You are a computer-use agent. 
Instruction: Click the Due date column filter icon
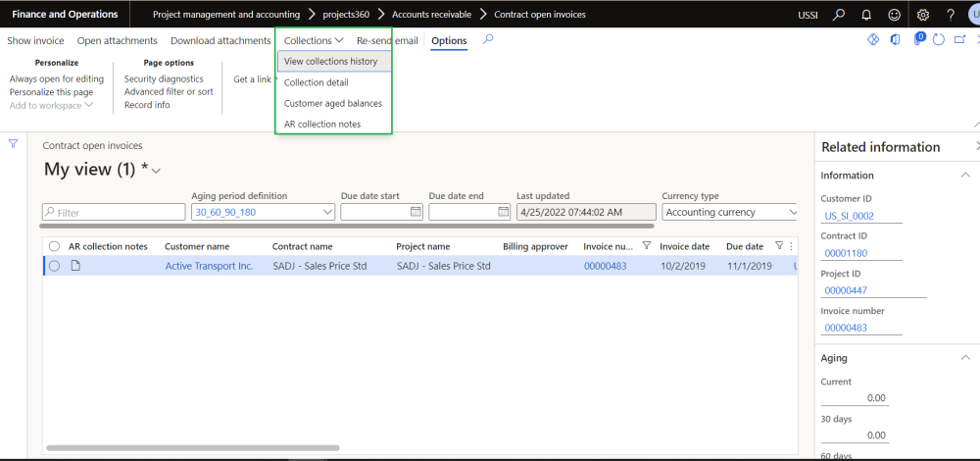pyautogui.click(x=779, y=246)
